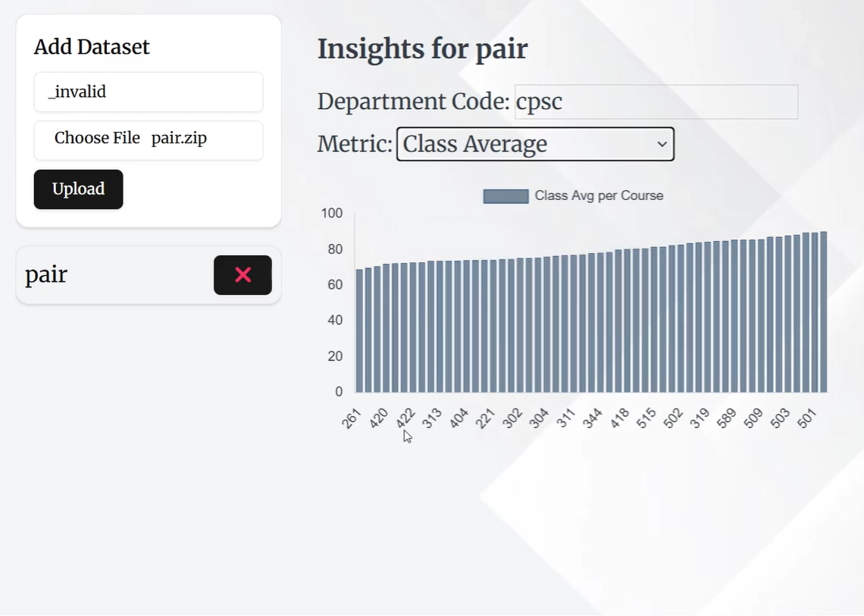Click the _invalid dataset name input
This screenshot has height=616, width=864.
coord(148,92)
